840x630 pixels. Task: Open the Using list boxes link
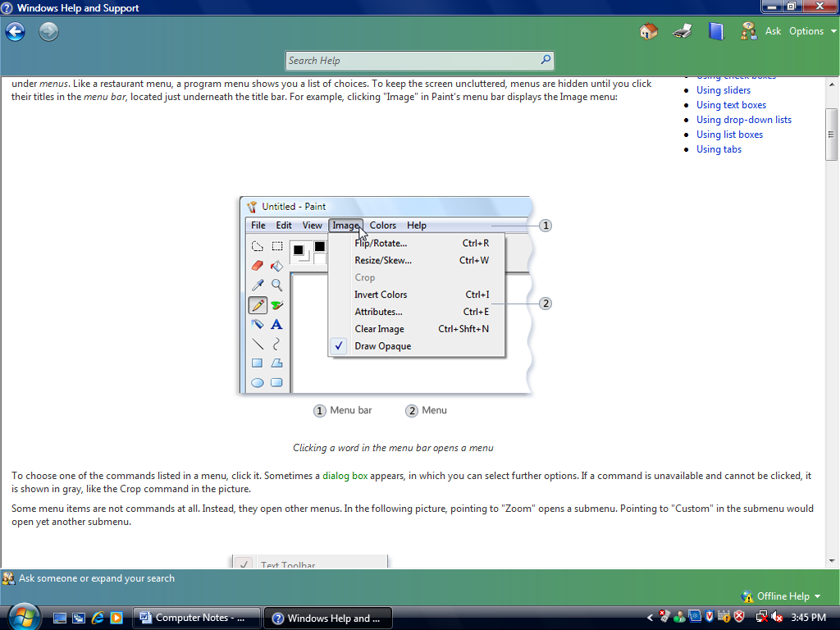click(729, 135)
